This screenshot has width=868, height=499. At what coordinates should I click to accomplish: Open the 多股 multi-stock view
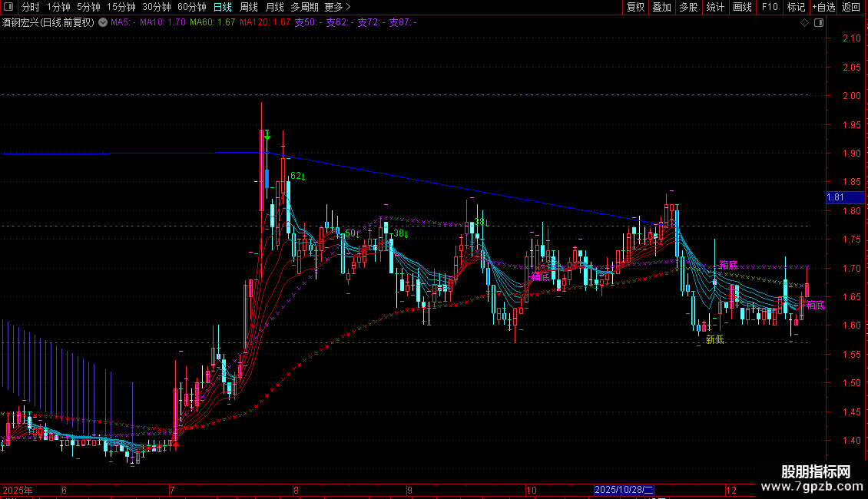pos(689,7)
